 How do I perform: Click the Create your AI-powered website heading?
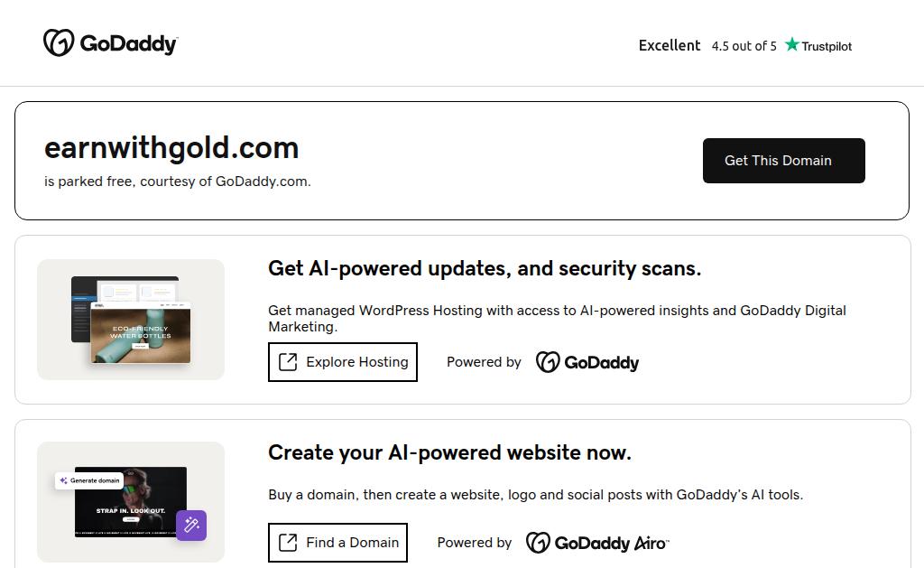coord(449,452)
